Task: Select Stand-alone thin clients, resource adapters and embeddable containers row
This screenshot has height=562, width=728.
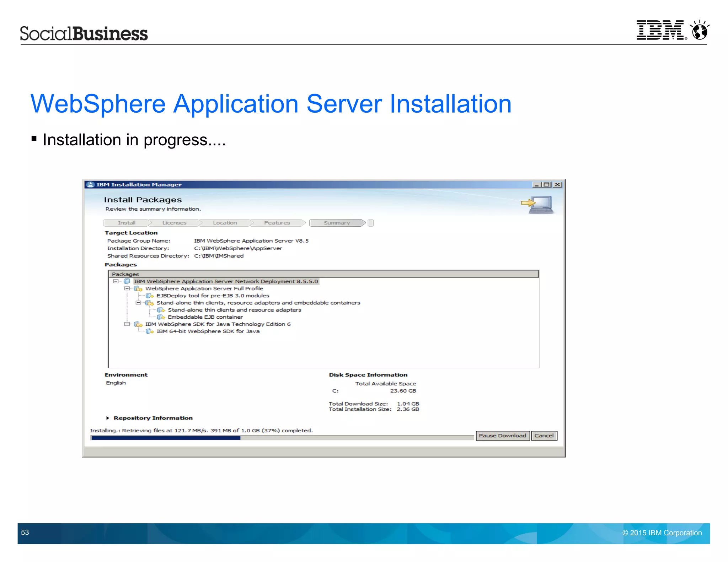Action: point(258,303)
